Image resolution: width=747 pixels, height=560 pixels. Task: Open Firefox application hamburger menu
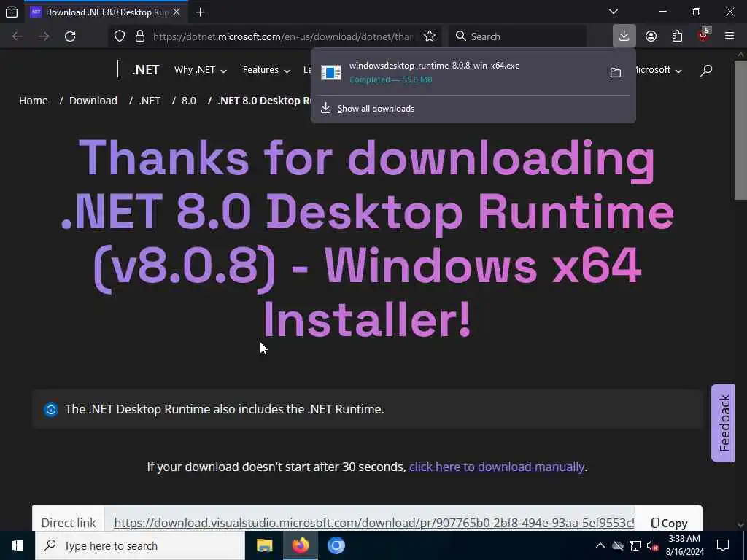[x=729, y=36]
